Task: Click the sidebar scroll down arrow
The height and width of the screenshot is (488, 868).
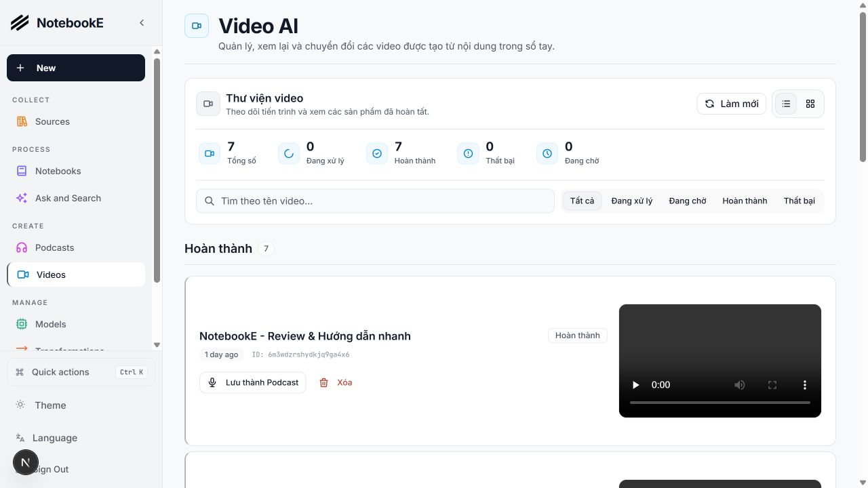Action: (157, 345)
